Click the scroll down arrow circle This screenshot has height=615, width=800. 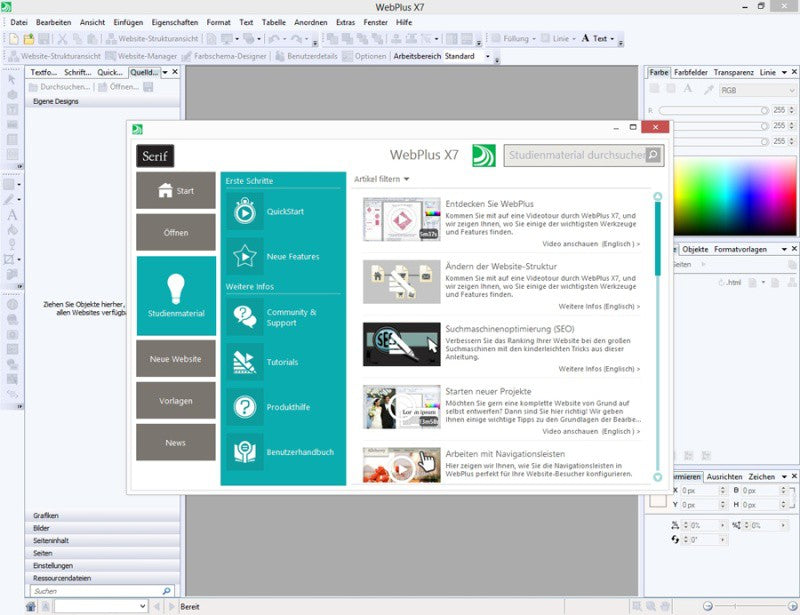point(658,477)
